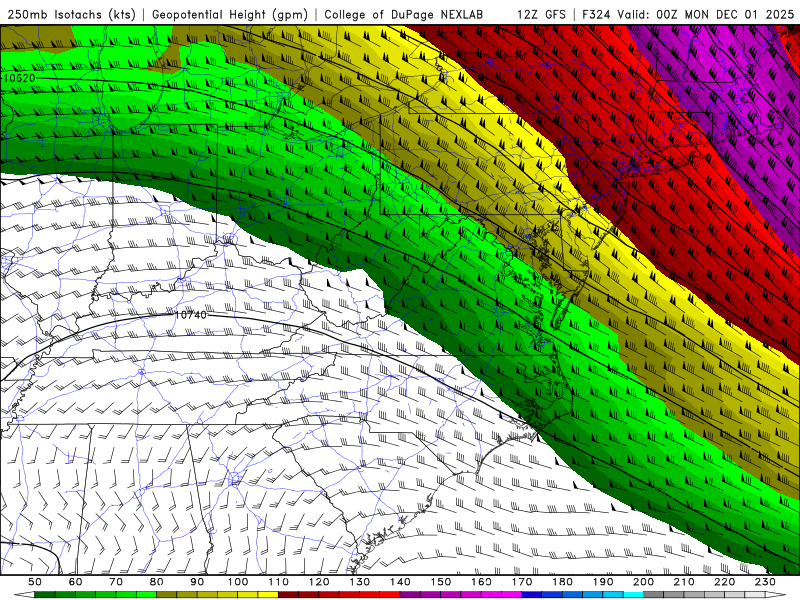Click the 190 value on the color scale

(603, 582)
